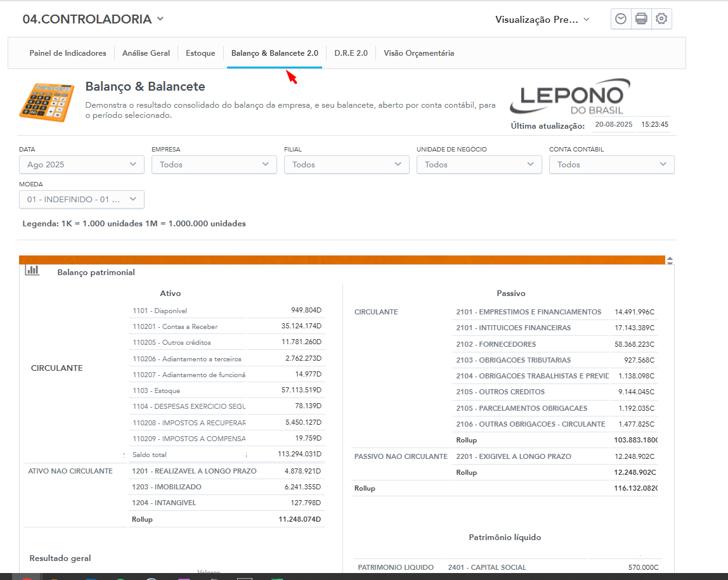Click the bar chart icon beside Balanço patrimonial
Viewport: 728px width, 580px height.
[32, 271]
